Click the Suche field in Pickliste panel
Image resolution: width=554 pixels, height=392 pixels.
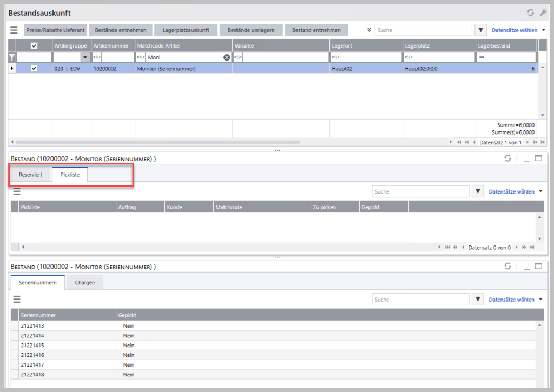point(420,191)
